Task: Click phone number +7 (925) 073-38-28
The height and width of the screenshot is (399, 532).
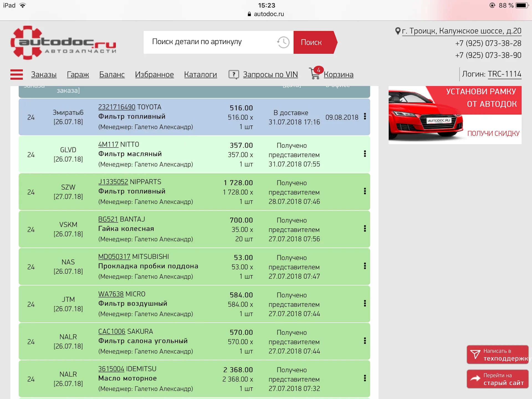Action: coord(488,43)
